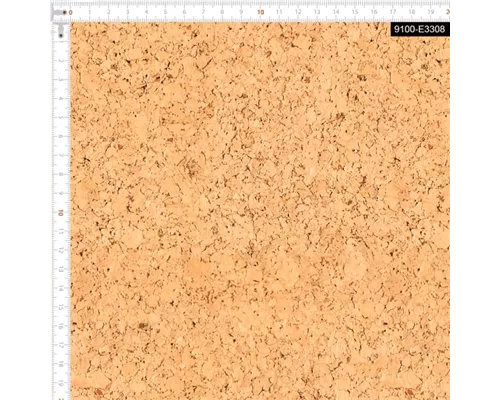Click the 8 mark on top ruler
This screenshot has height=400, width=500.
[222, 12]
